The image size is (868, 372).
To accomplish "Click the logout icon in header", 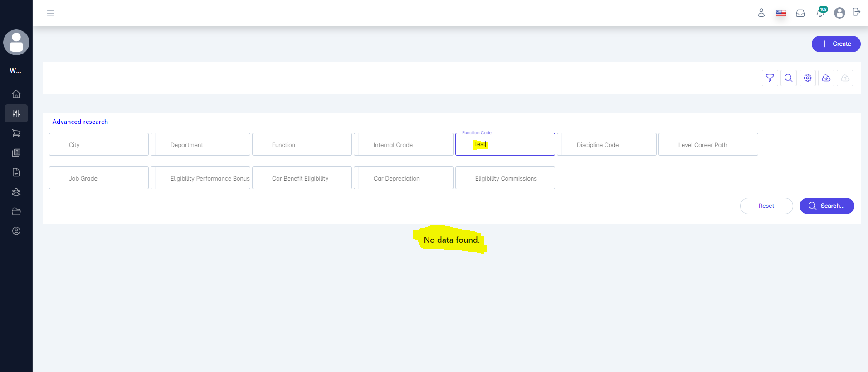I will (856, 12).
